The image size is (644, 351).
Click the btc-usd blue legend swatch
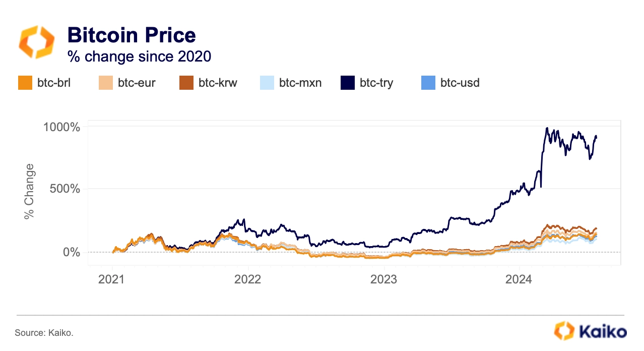point(428,83)
